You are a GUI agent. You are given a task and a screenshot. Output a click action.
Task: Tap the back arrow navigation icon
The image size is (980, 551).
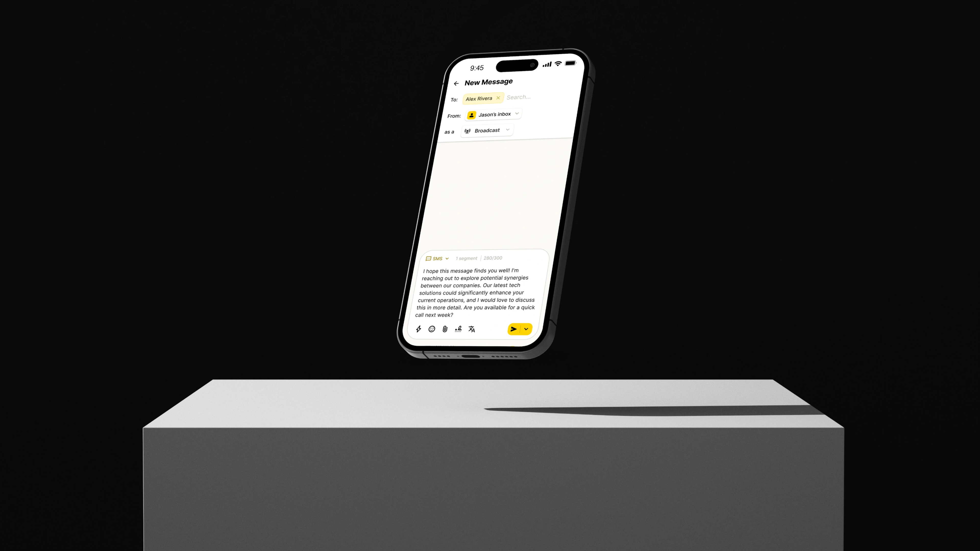457,82
